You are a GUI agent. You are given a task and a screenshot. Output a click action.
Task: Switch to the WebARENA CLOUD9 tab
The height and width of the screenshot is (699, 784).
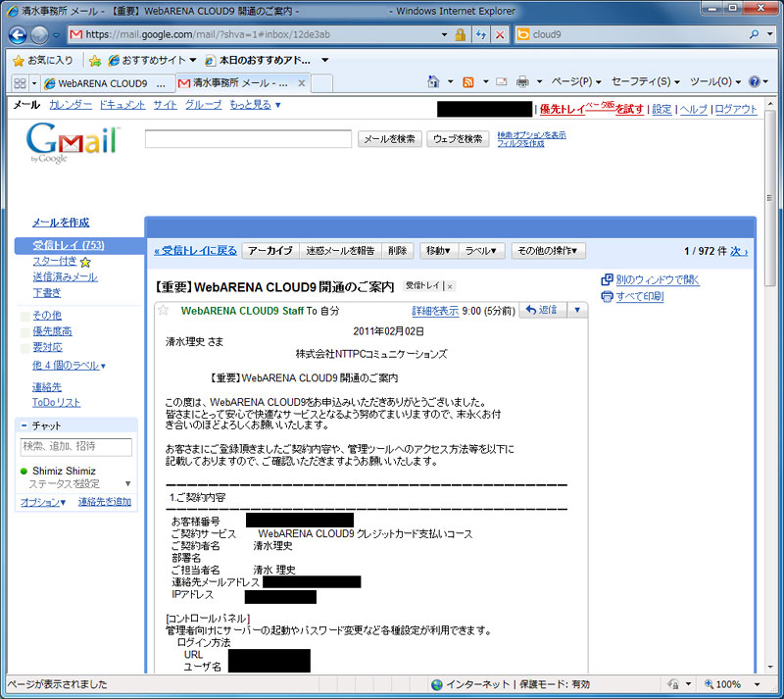click(x=107, y=83)
